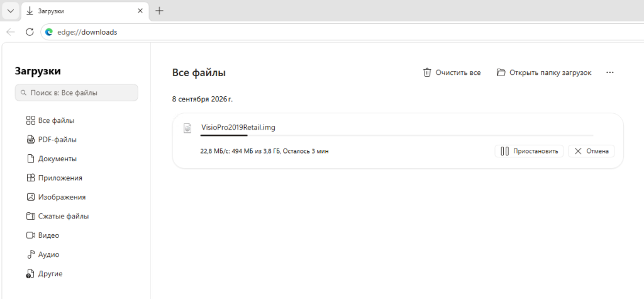
Task: Click the Аудио music note icon
Action: [x=30, y=254]
